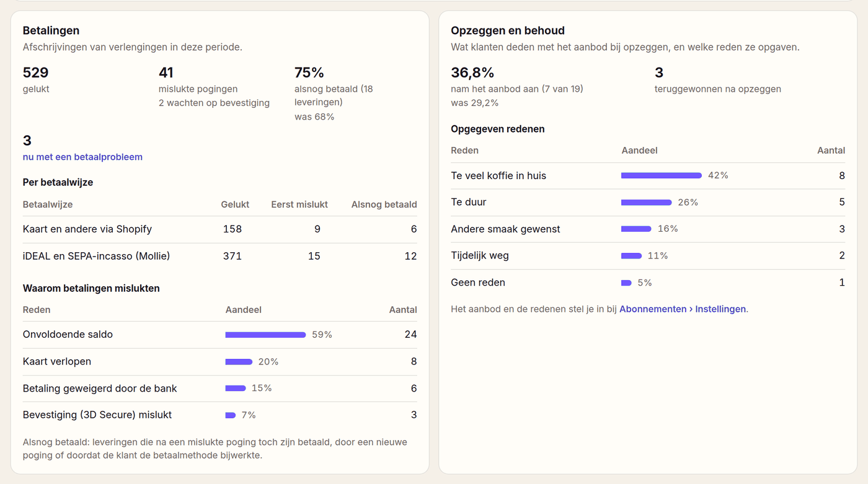This screenshot has width=868, height=484.
Task: Click the 'Betaalwijze' column header
Action: (x=48, y=205)
